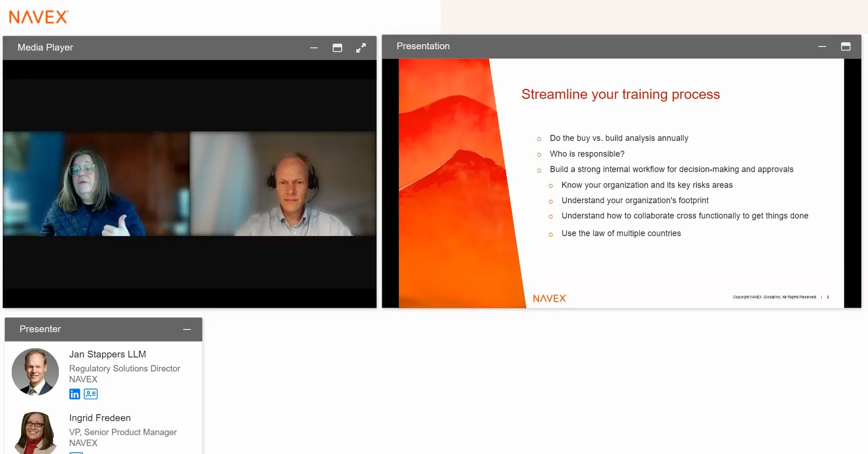Viewport: 868px width, 454px height.
Task: Open Jan Stappers' contact card icon
Action: (91, 394)
